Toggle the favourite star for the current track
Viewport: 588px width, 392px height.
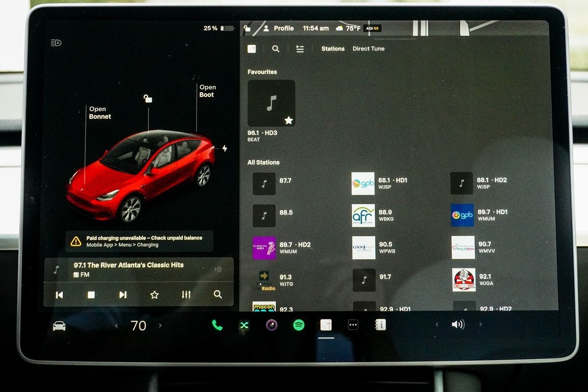pyautogui.click(x=154, y=294)
